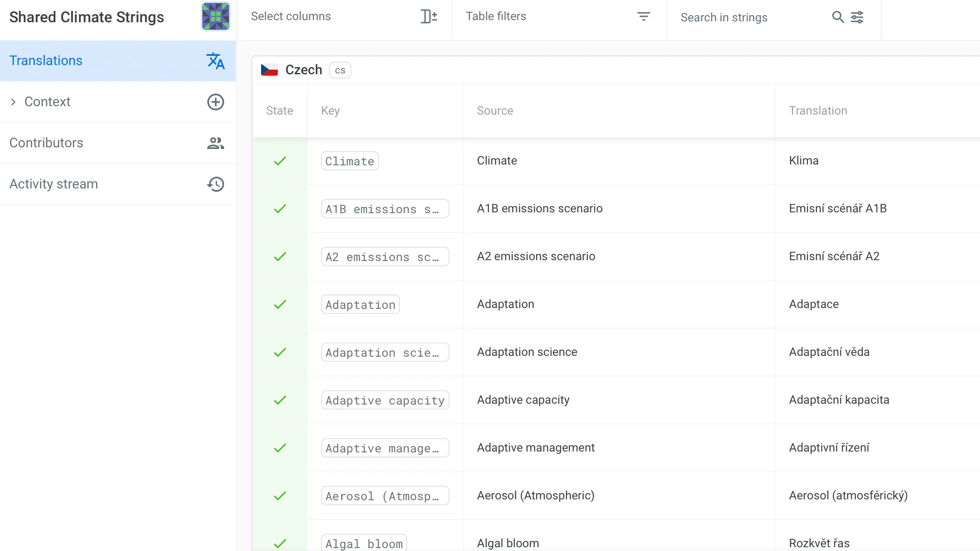The height and width of the screenshot is (551, 980).
Task: Toggle state checkmark for Climate row
Action: [x=280, y=161]
